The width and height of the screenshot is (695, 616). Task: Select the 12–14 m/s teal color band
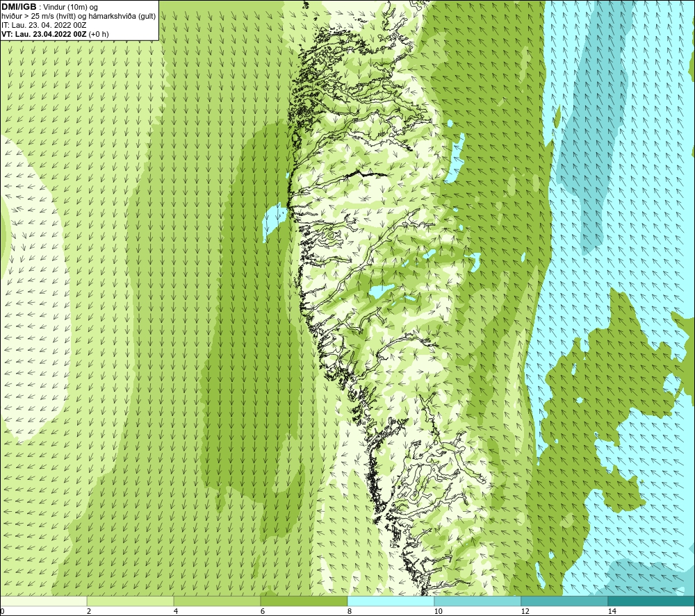coord(564,601)
